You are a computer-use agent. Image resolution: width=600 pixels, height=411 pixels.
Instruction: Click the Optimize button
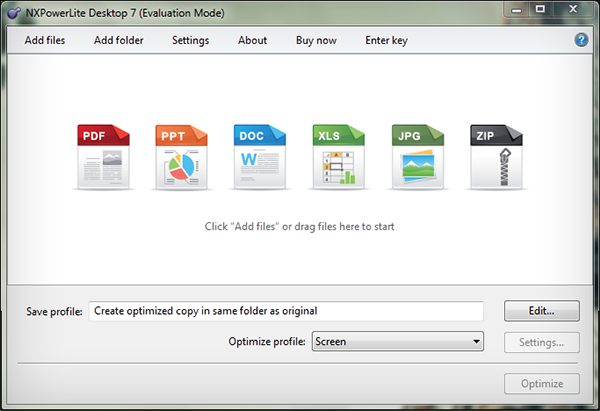[541, 383]
